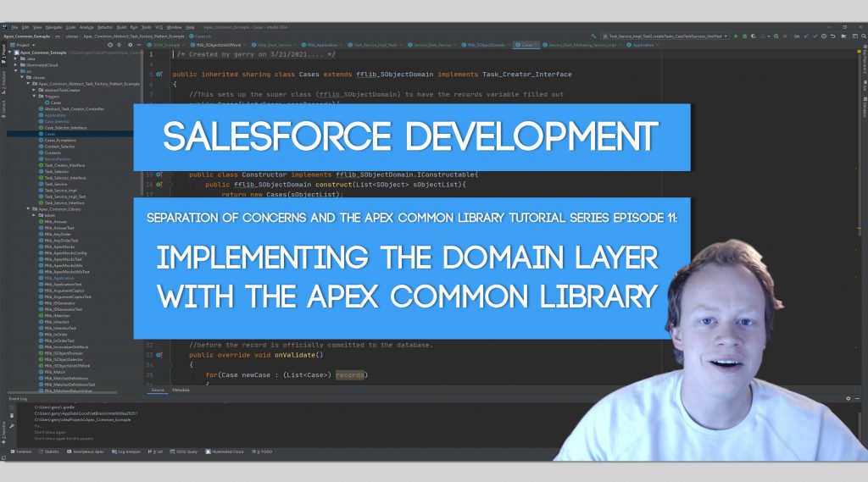Open the Tools menu
The width and height of the screenshot is (868, 482).
point(146,27)
